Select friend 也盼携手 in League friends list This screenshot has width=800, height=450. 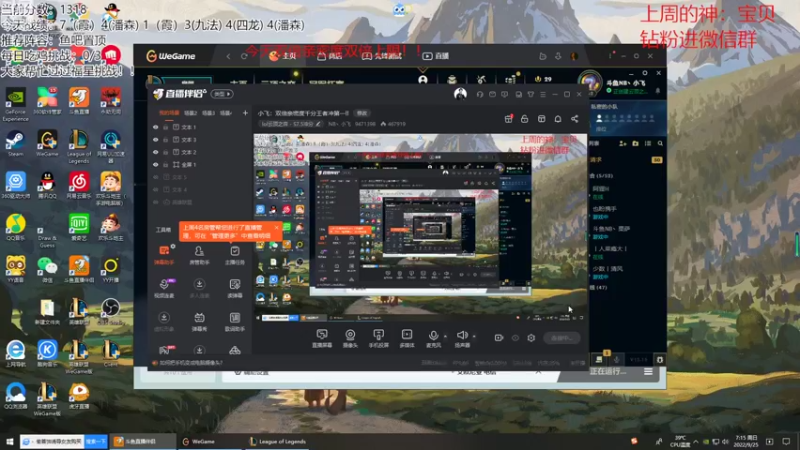[605, 212]
